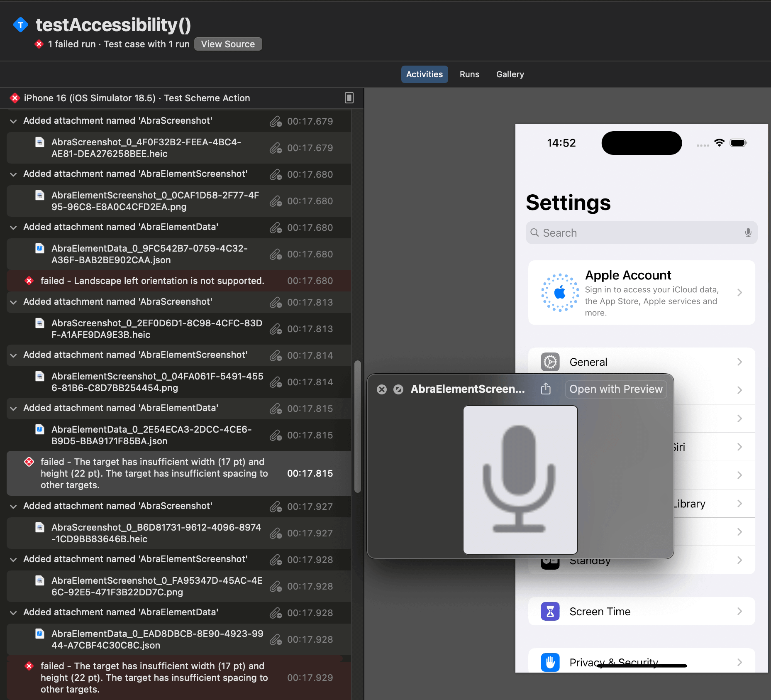Click Open with Preview in the popup

pyautogui.click(x=615, y=389)
